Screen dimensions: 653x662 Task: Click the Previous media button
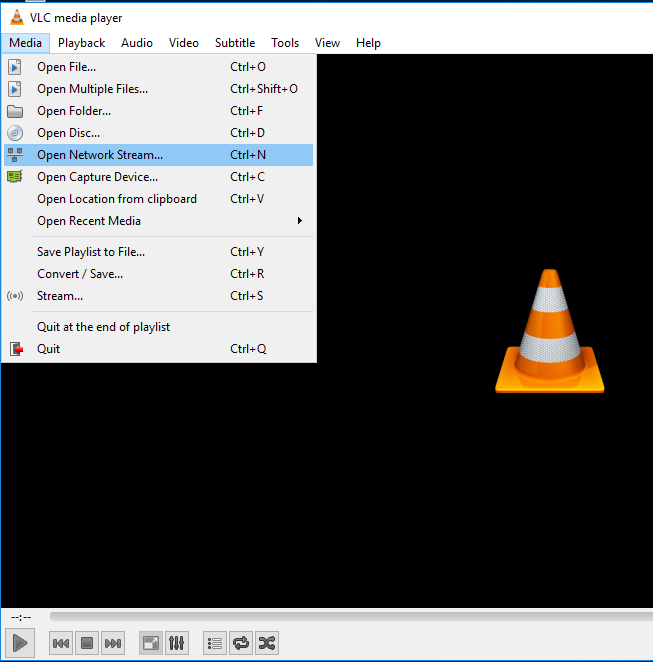[x=61, y=643]
